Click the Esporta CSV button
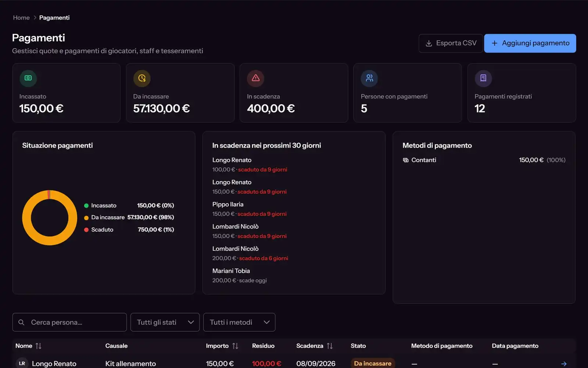The width and height of the screenshot is (588, 368). tap(451, 43)
